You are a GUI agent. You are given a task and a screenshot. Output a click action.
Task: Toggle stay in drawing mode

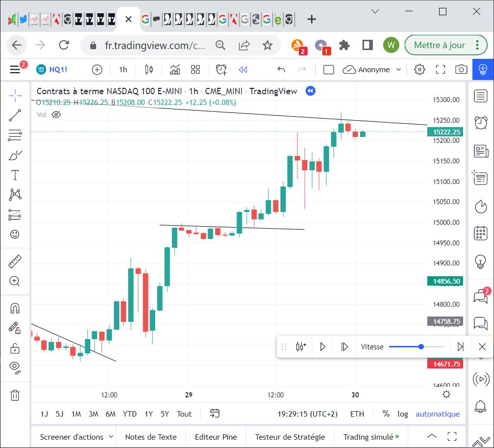(x=15, y=328)
